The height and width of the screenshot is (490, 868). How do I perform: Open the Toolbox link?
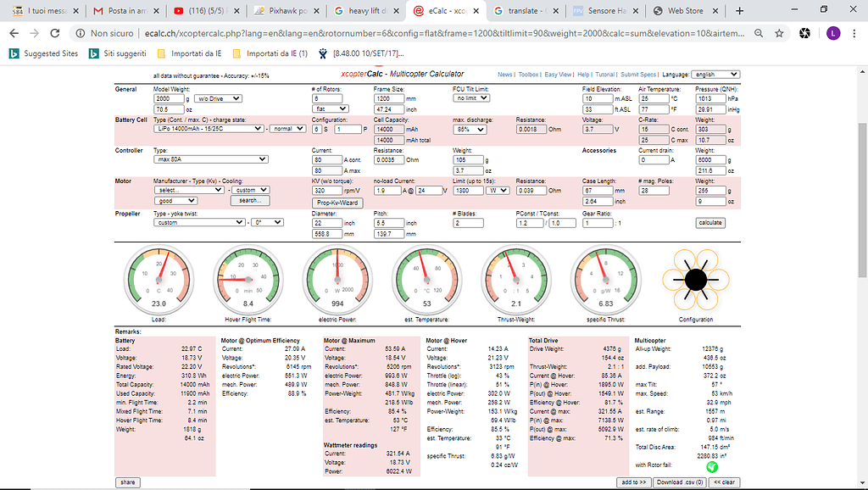click(x=528, y=75)
